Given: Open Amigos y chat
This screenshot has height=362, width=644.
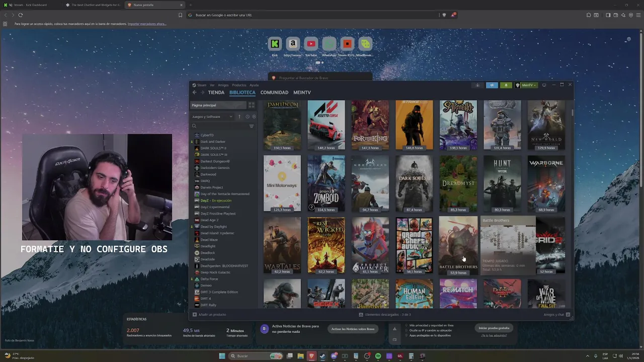Looking at the screenshot, I should point(557,315).
